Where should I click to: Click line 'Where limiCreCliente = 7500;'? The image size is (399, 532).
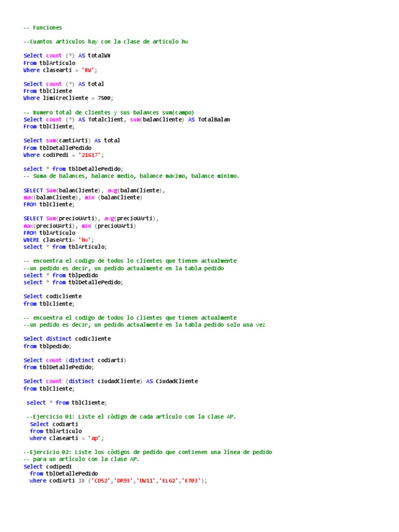pos(68,98)
